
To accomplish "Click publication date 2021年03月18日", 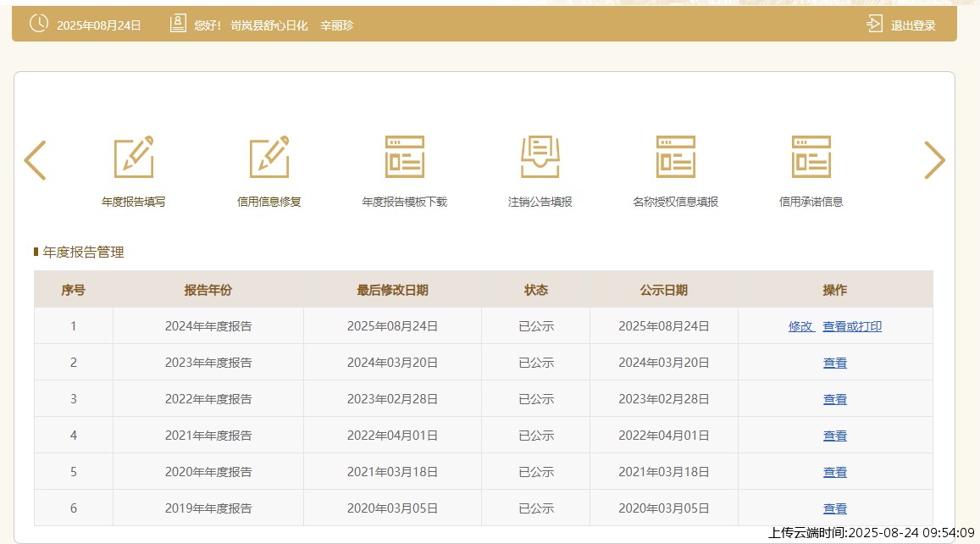I will (x=664, y=472).
